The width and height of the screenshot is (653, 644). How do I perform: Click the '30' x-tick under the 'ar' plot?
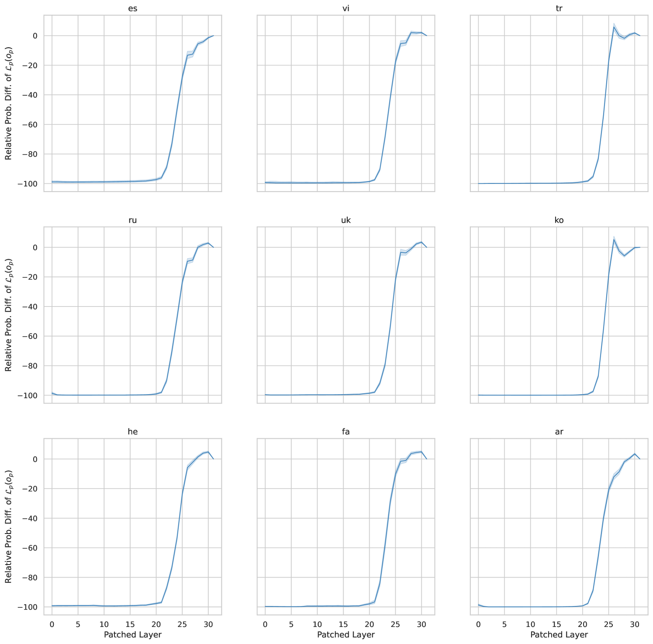pos(635,623)
